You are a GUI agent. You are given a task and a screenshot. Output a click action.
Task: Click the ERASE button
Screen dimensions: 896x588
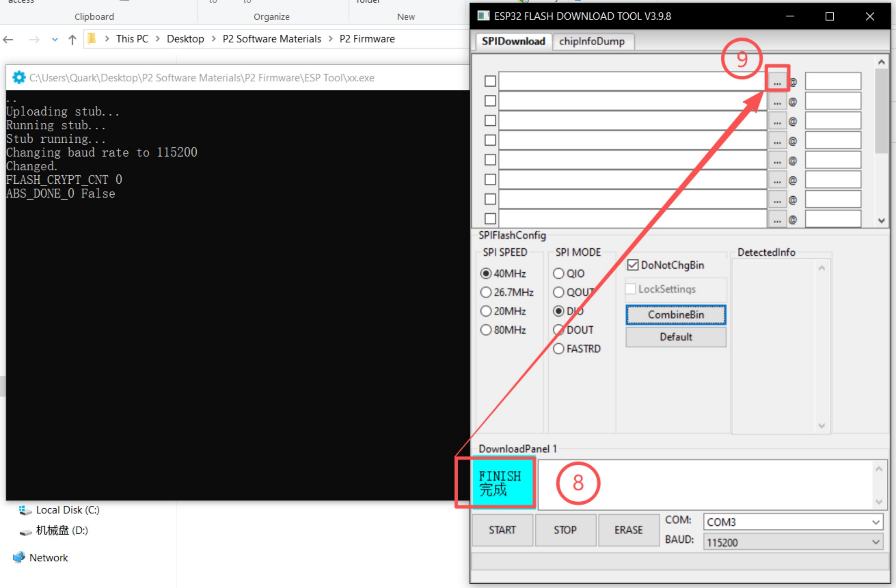pyautogui.click(x=629, y=530)
